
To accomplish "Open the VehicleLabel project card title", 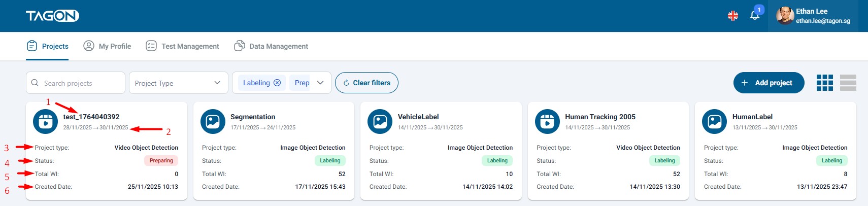I will pyautogui.click(x=418, y=117).
